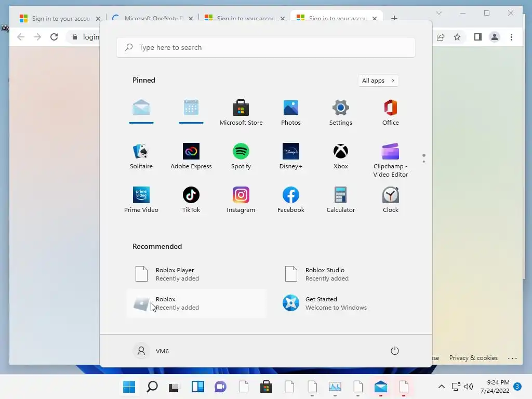Click the Start menu search box

coord(265,47)
